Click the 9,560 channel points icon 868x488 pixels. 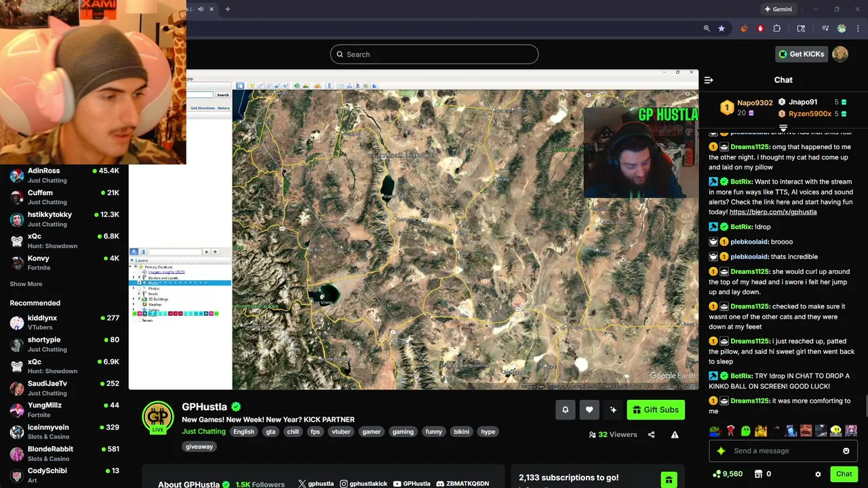click(x=717, y=474)
